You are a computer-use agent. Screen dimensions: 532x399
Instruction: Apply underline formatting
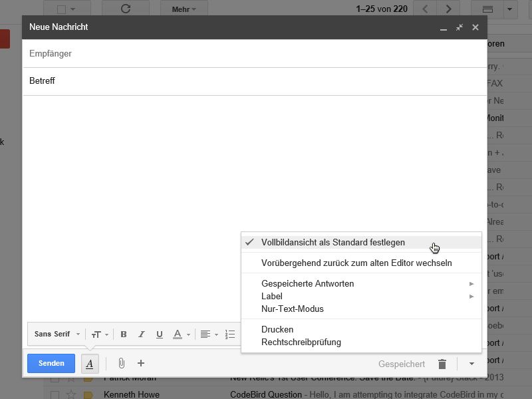(159, 334)
